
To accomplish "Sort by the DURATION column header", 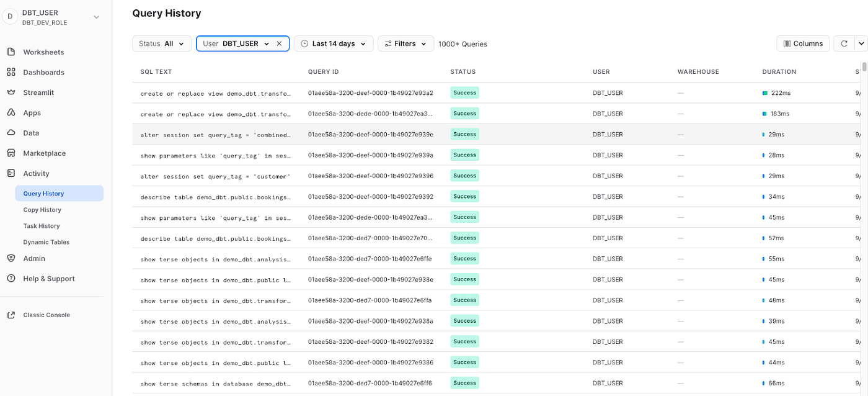I will pyautogui.click(x=779, y=72).
